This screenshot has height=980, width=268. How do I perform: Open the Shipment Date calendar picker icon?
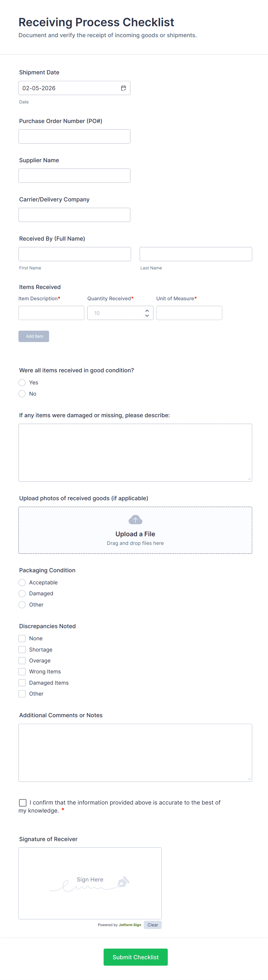click(123, 88)
